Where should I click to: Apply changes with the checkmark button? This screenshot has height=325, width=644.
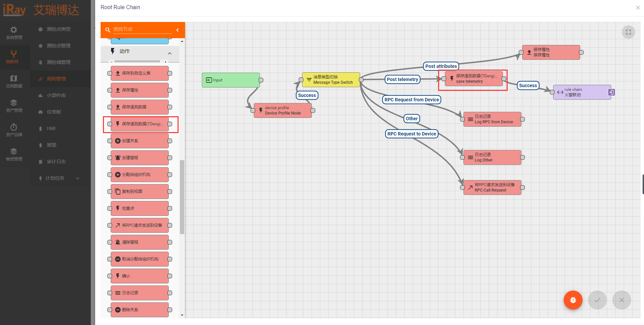coord(597,300)
